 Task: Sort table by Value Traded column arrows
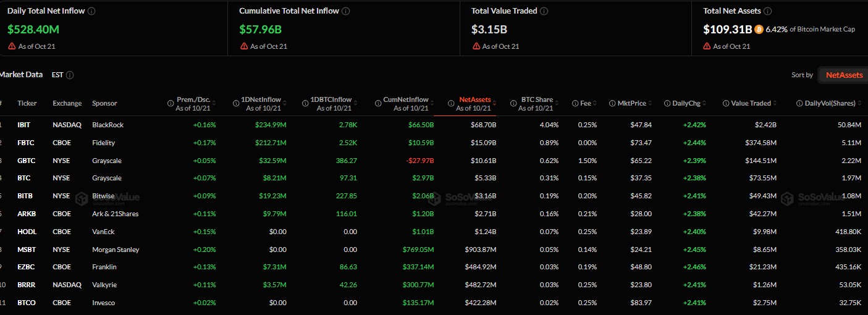click(774, 103)
